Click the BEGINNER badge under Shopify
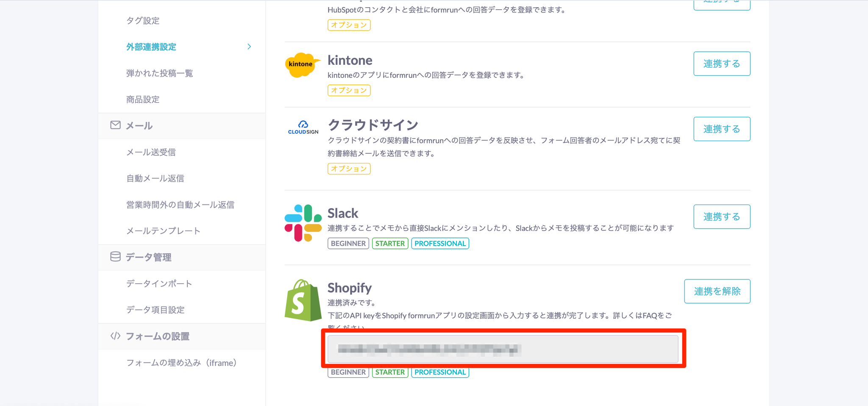 tap(348, 372)
